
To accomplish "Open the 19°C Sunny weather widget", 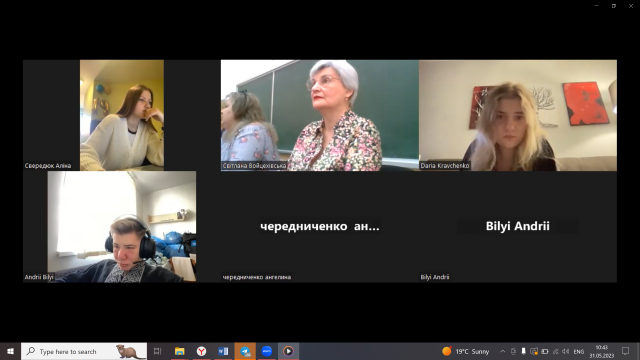I will (466, 351).
